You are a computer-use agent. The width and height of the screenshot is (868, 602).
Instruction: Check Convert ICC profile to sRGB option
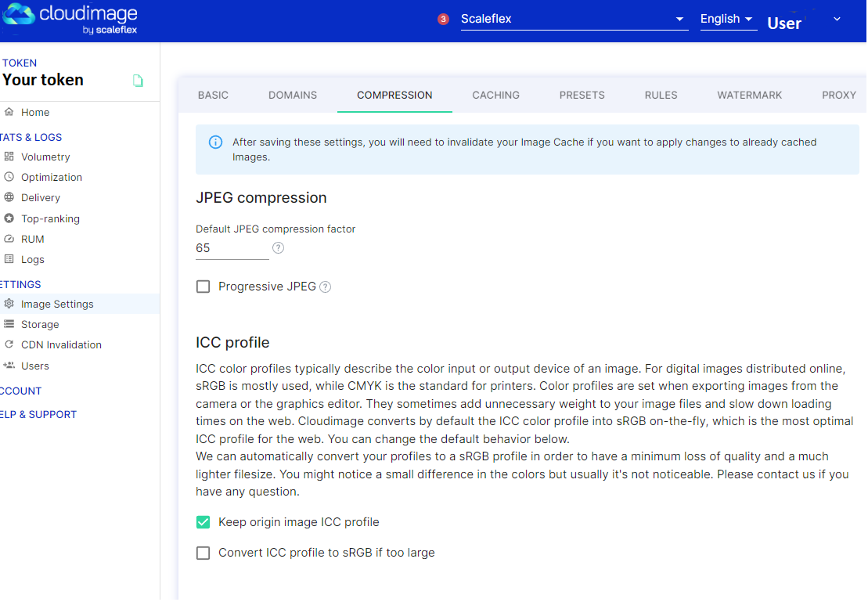tap(203, 553)
